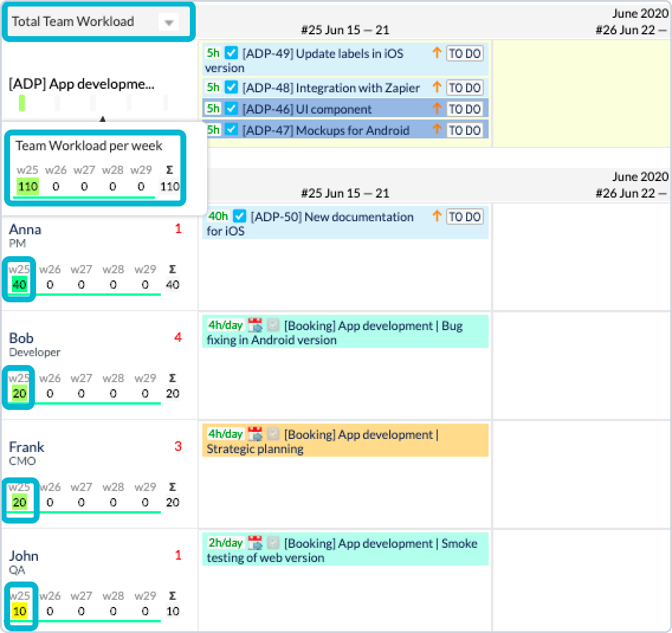
Task: Toggle checkbox for ADP-49 Update labels task
Action: pos(231,53)
